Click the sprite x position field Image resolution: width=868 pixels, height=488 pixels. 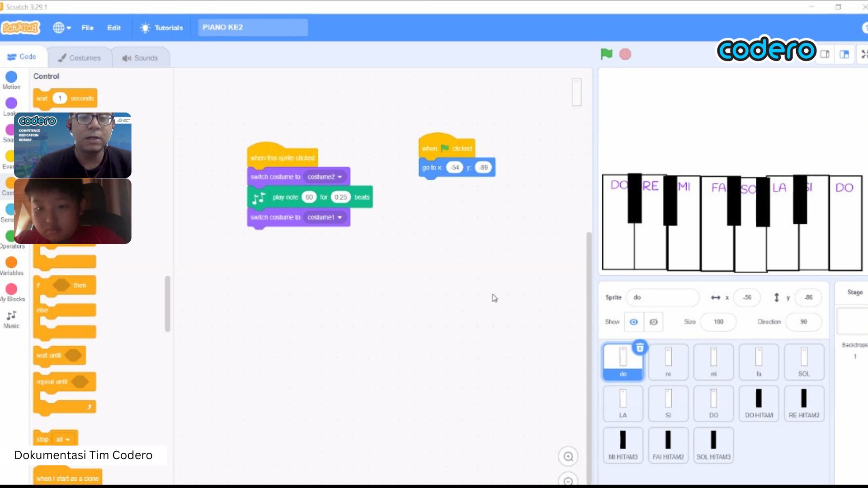(747, 297)
